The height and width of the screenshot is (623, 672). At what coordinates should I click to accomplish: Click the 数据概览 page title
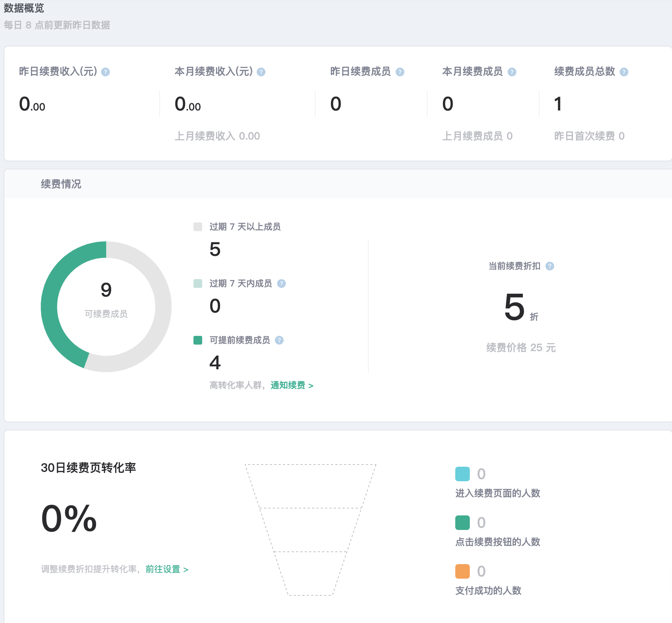click(x=24, y=8)
